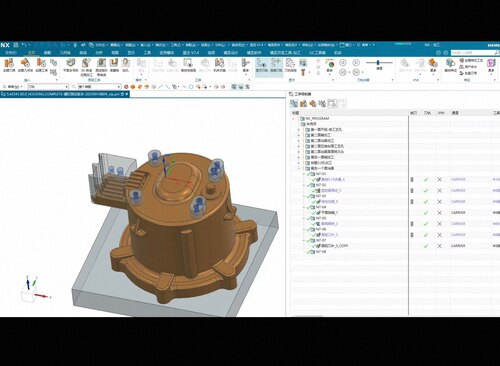Switch to the Home ribbon tab
Image resolution: width=500 pixels, height=366 pixels.
point(31,53)
